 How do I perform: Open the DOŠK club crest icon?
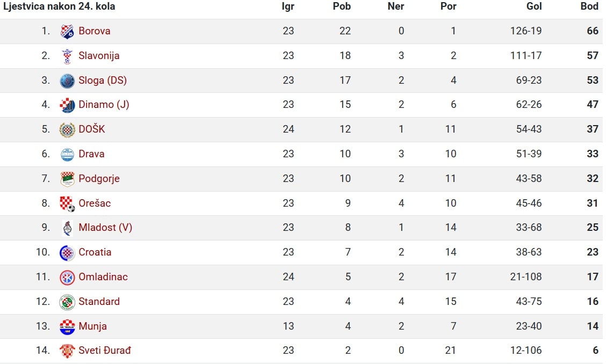(x=67, y=130)
